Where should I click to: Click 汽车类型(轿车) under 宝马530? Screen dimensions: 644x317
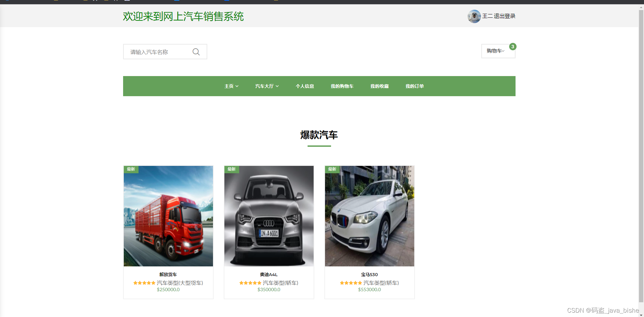tap(381, 283)
